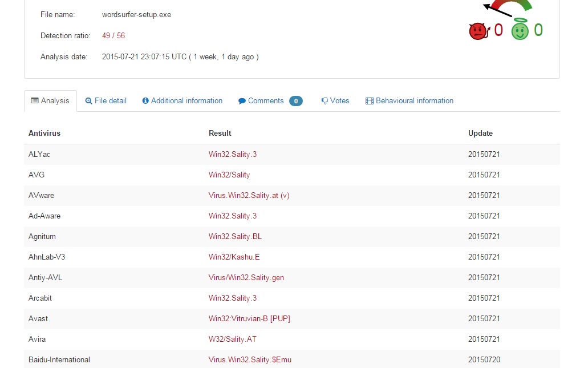The image size is (588, 368).
Task: Switch to the Analysis tab
Action: (51, 100)
